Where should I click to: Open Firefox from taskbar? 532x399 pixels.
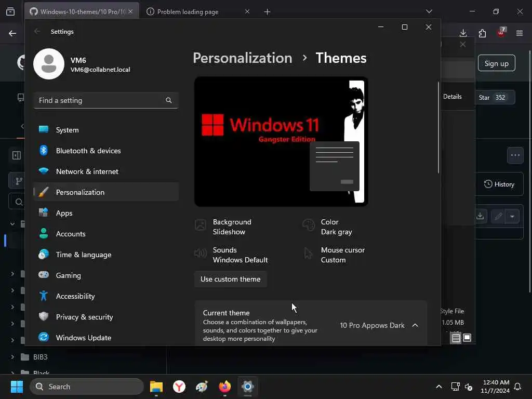click(224, 387)
